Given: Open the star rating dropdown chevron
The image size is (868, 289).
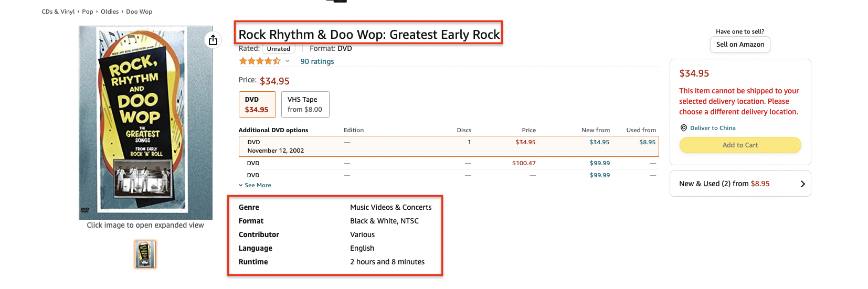Looking at the screenshot, I should 287,61.
